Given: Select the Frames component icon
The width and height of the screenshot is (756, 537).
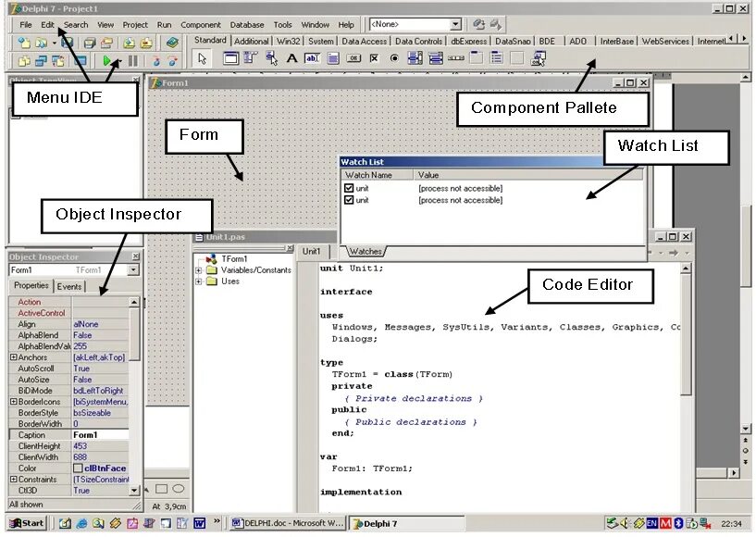Looking at the screenshot, I should tap(230, 58).
